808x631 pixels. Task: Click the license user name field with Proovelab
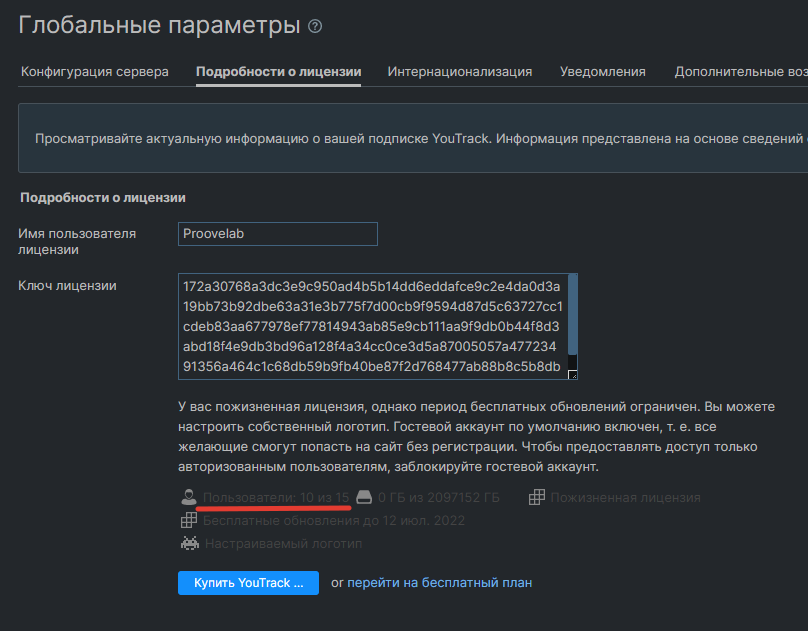click(x=278, y=234)
